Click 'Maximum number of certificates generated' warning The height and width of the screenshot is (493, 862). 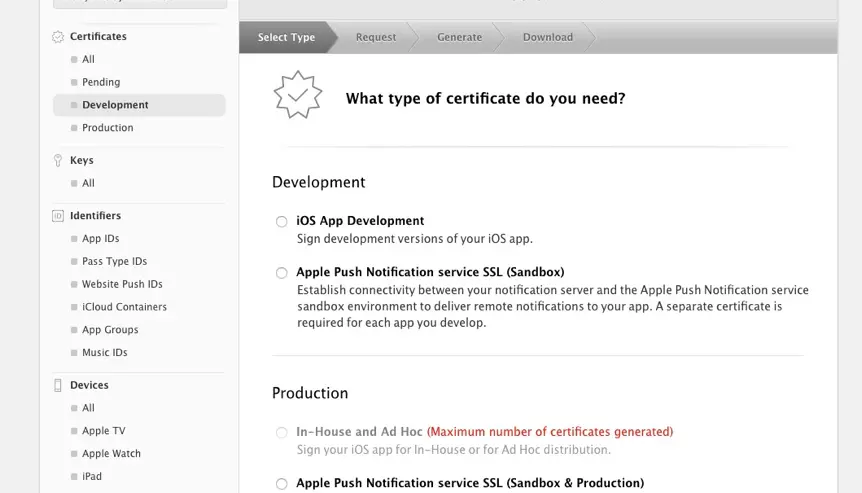coord(550,432)
